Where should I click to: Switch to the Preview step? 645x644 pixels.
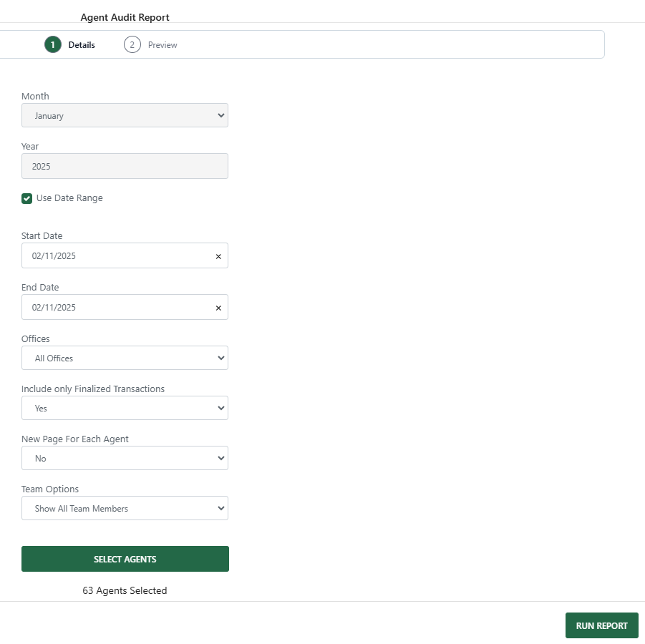(x=151, y=44)
